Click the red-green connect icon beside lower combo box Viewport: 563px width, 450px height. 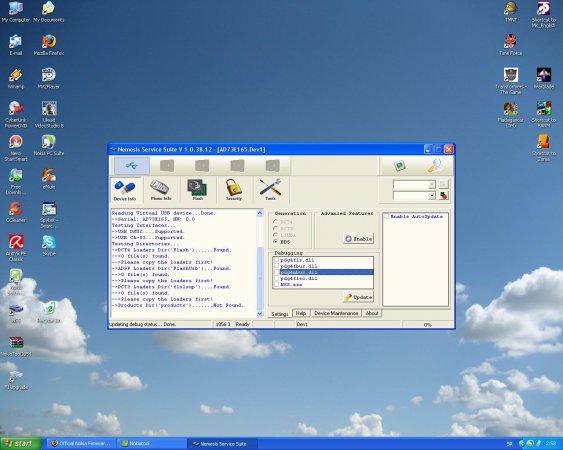point(444,196)
